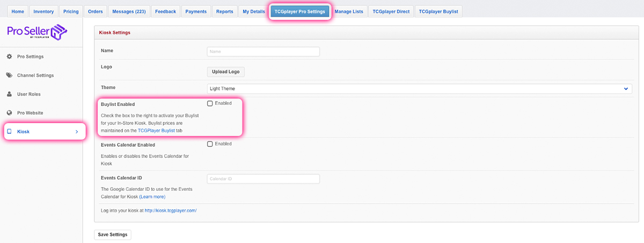The image size is (644, 243).
Task: Open the Home tab
Action: (x=18, y=11)
